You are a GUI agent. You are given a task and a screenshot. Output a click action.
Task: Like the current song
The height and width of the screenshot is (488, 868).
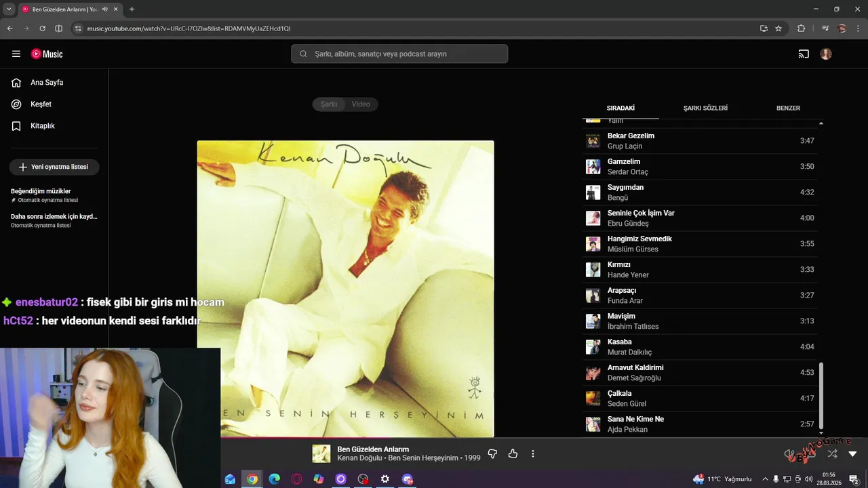click(x=513, y=453)
